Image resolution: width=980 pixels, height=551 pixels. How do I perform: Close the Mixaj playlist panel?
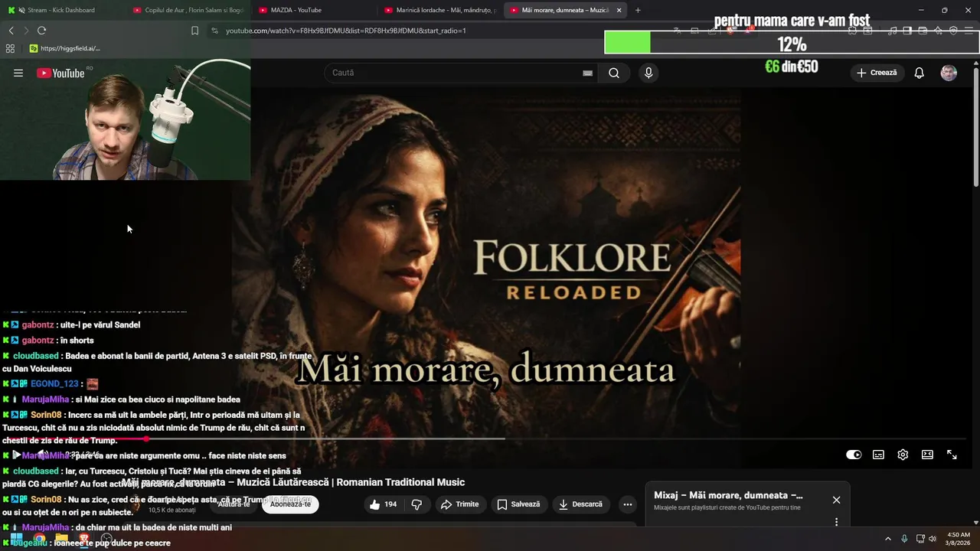tap(836, 500)
